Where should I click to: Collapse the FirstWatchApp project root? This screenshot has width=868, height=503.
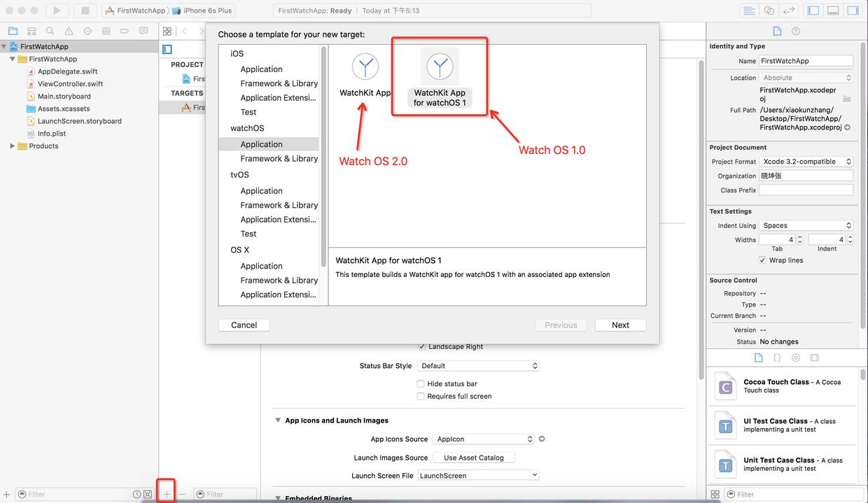coord(4,47)
